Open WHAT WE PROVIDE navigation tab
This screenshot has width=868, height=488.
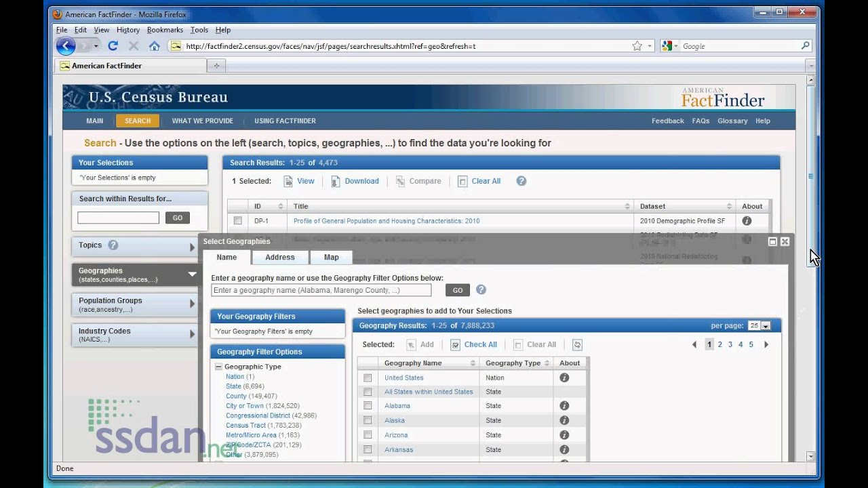[203, 121]
